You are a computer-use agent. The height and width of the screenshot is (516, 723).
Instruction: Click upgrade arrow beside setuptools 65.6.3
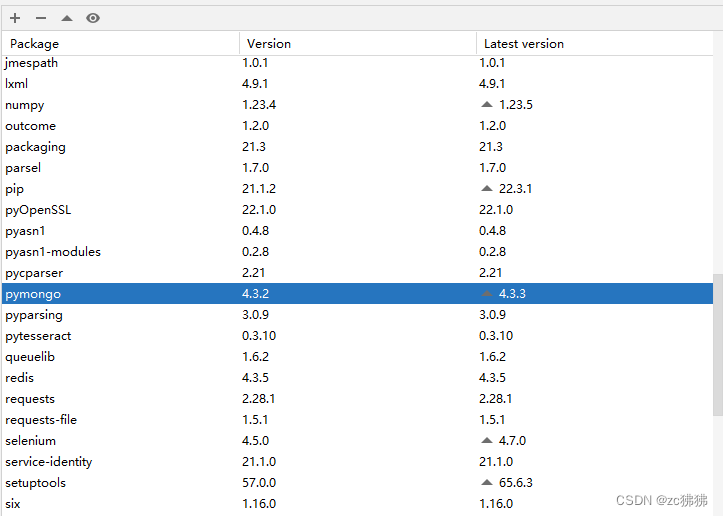tap(487, 483)
